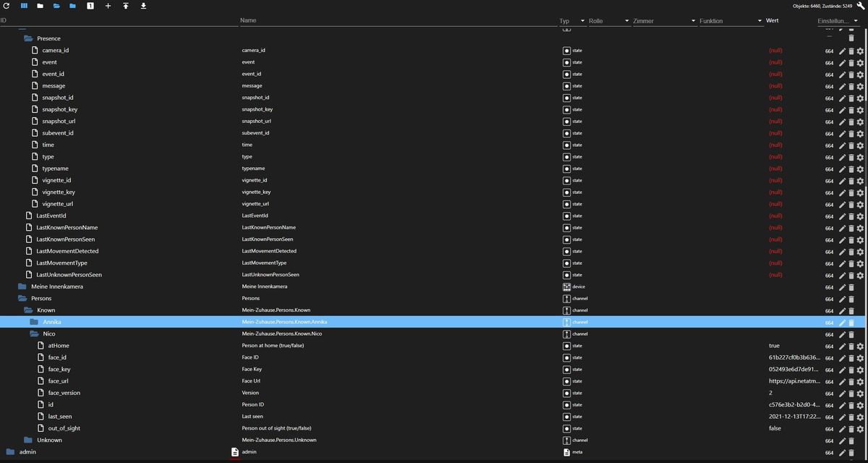Expand all nodes with open-folder toolbar icon

click(56, 6)
